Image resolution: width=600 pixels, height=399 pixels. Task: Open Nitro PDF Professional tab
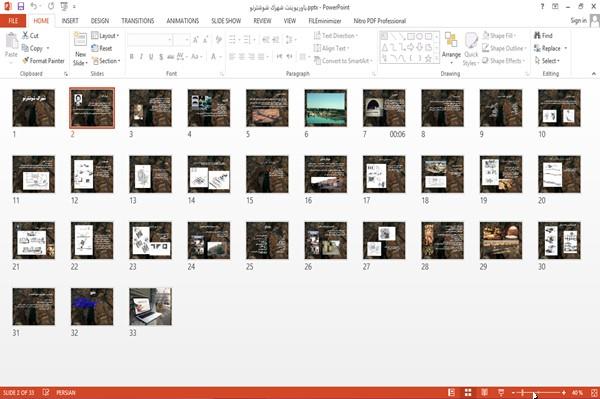(380, 21)
